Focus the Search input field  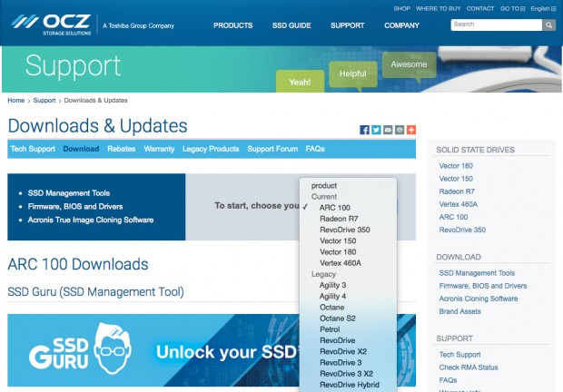click(496, 24)
